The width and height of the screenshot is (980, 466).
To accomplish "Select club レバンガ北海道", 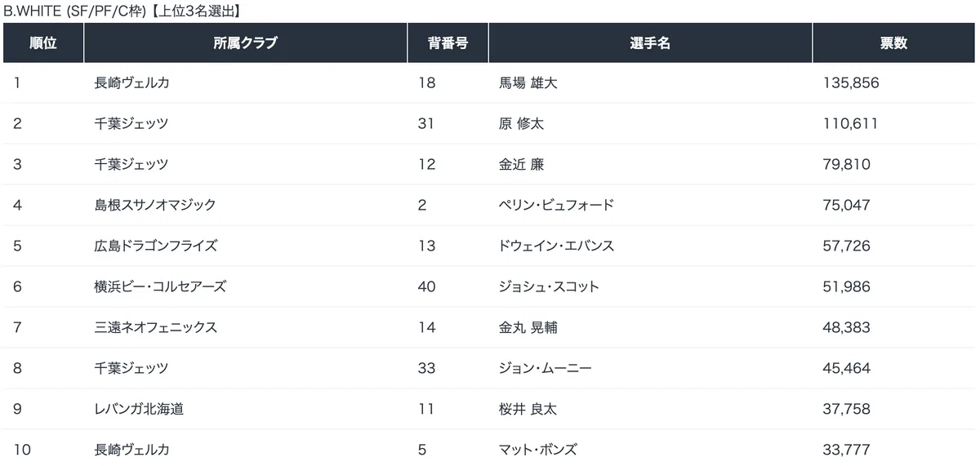I will pos(139,409).
